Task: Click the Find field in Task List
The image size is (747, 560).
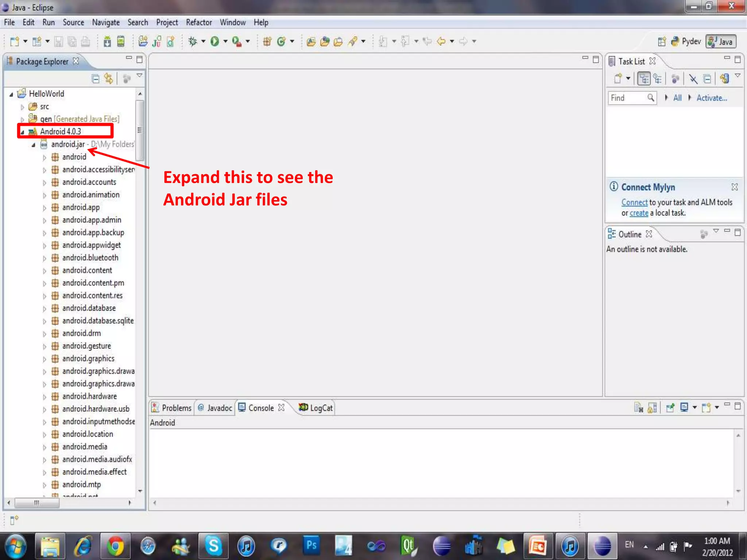Action: (628, 98)
